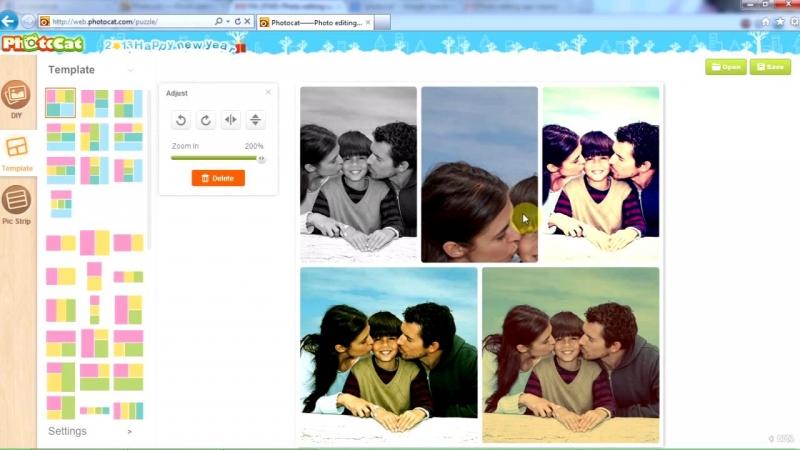Rotate photo counterclockwise in Adjust panel

pyautogui.click(x=181, y=120)
